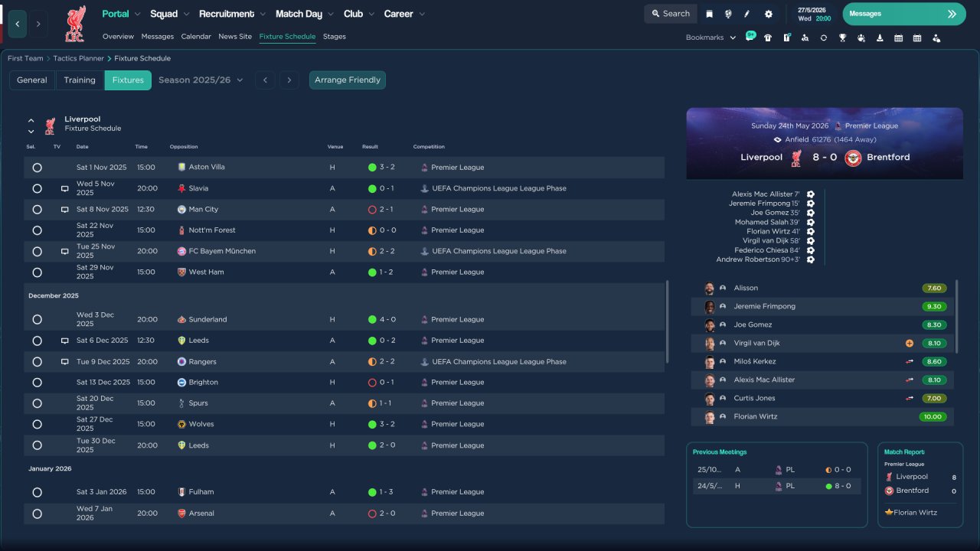The height and width of the screenshot is (551, 980).
Task: Click the scout search icon in bookmarks bar
Action: pyautogui.click(x=805, y=37)
